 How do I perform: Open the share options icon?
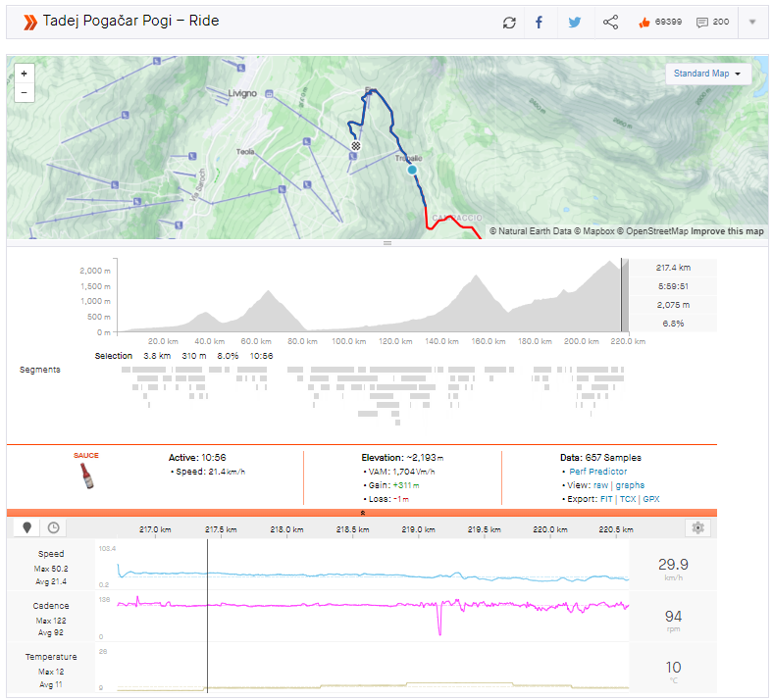click(610, 22)
